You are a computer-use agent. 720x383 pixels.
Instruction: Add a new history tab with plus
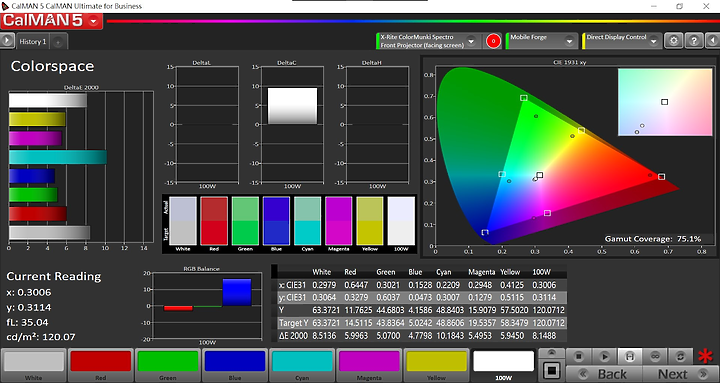point(58,42)
